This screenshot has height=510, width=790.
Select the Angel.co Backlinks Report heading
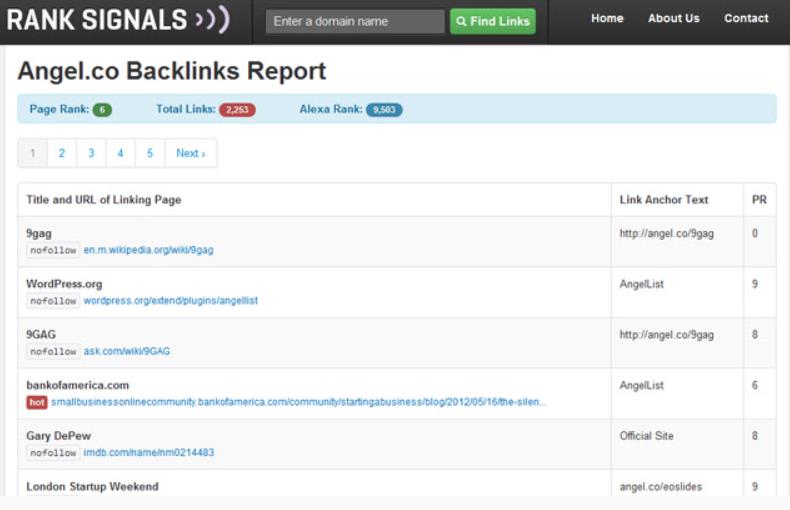point(172,71)
